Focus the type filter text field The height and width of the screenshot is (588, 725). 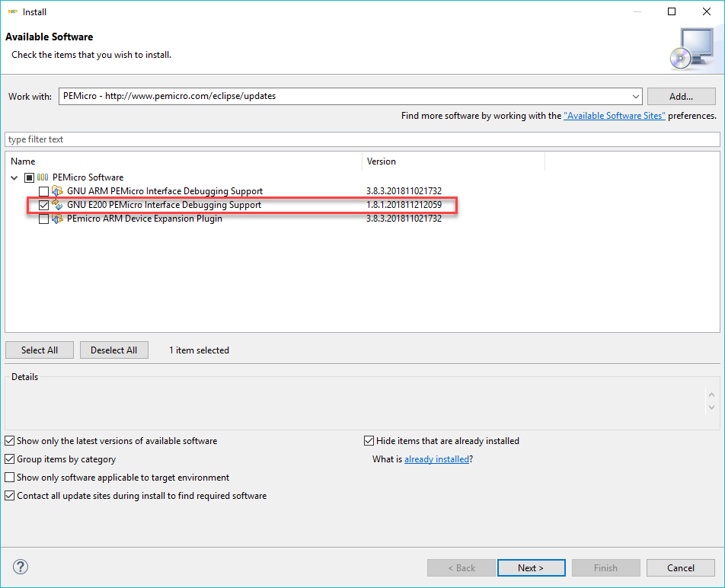(x=362, y=139)
